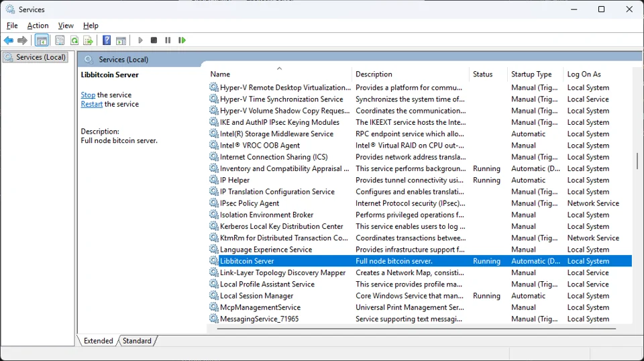This screenshot has width=644, height=361.
Task: Open the Properties toolbar icon
Action: (x=60, y=40)
